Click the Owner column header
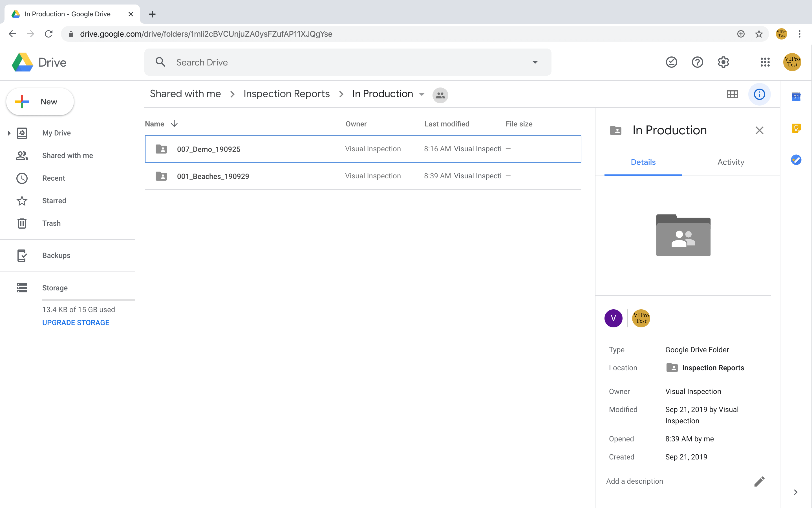 pos(356,124)
